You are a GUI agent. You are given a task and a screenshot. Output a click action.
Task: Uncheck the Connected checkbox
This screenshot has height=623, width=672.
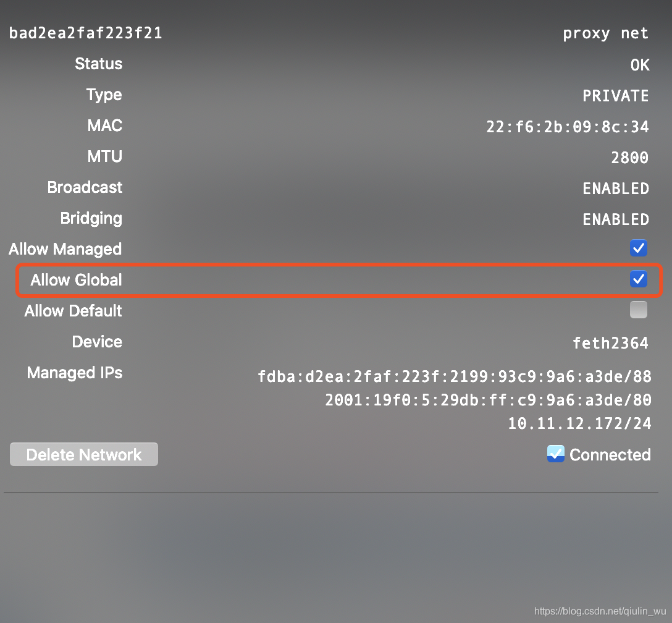tap(556, 454)
